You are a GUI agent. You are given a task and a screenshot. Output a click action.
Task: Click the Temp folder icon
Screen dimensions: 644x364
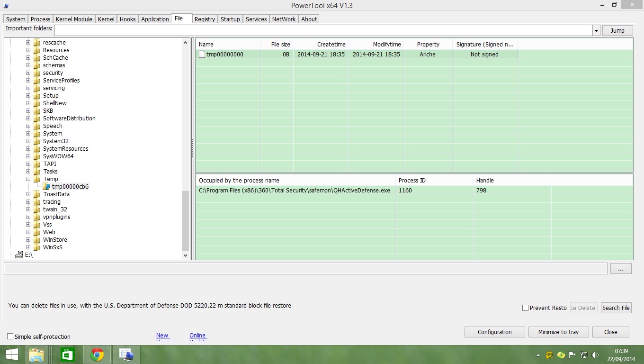point(37,179)
